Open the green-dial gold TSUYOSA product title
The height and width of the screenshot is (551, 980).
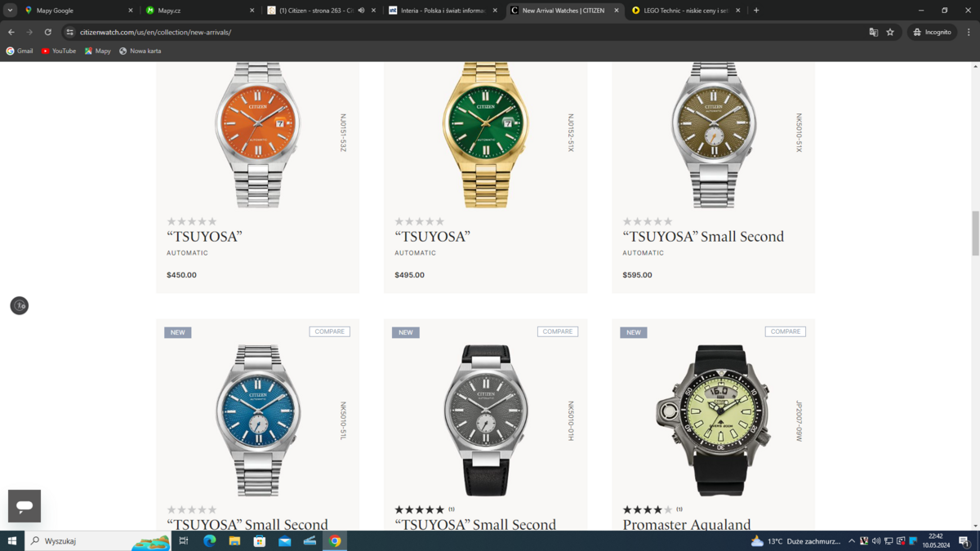432,237
